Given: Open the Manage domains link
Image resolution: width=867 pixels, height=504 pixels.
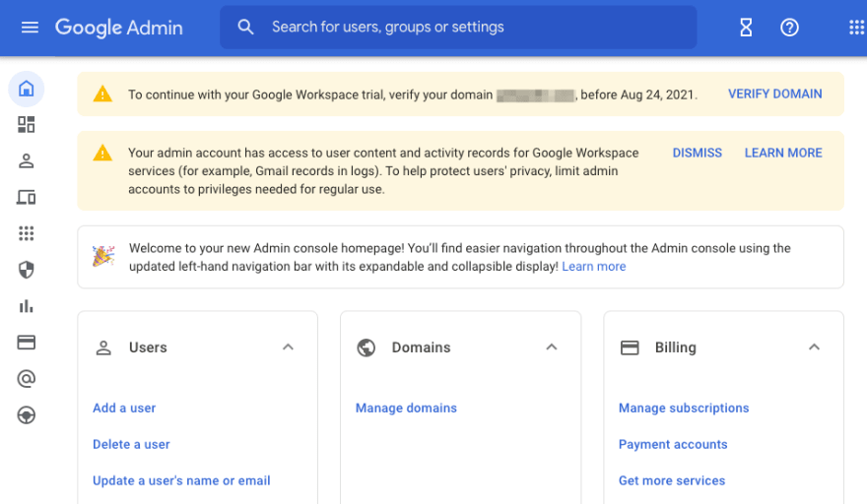Looking at the screenshot, I should coord(406,408).
